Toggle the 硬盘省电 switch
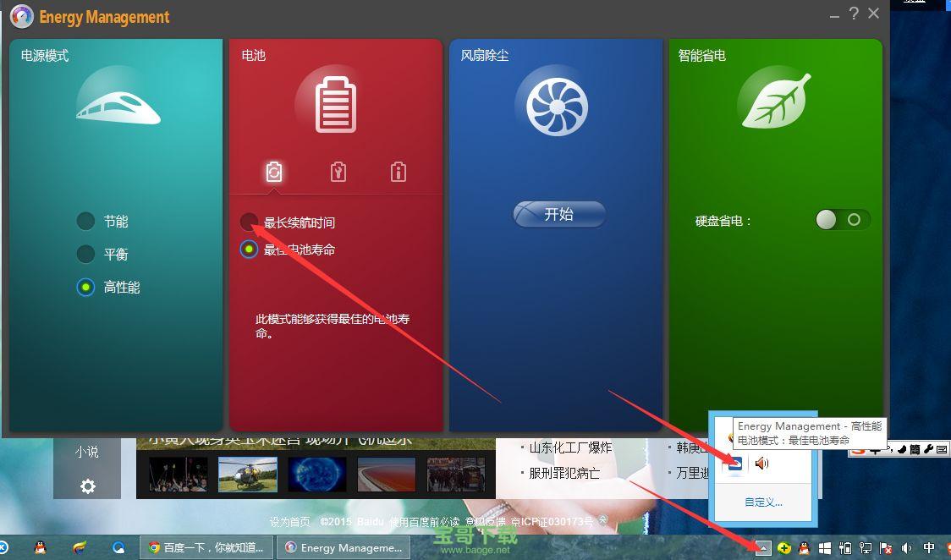Screen dimensions: 951x560 [841, 220]
